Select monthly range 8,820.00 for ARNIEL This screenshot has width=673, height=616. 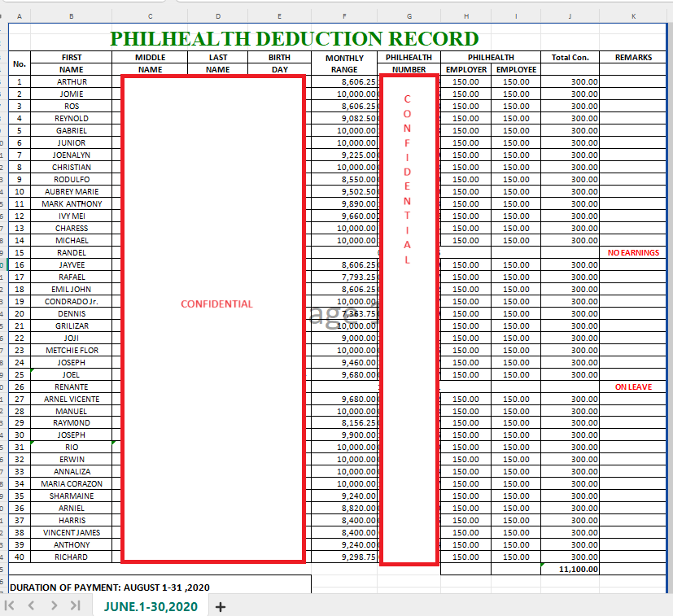(x=344, y=509)
